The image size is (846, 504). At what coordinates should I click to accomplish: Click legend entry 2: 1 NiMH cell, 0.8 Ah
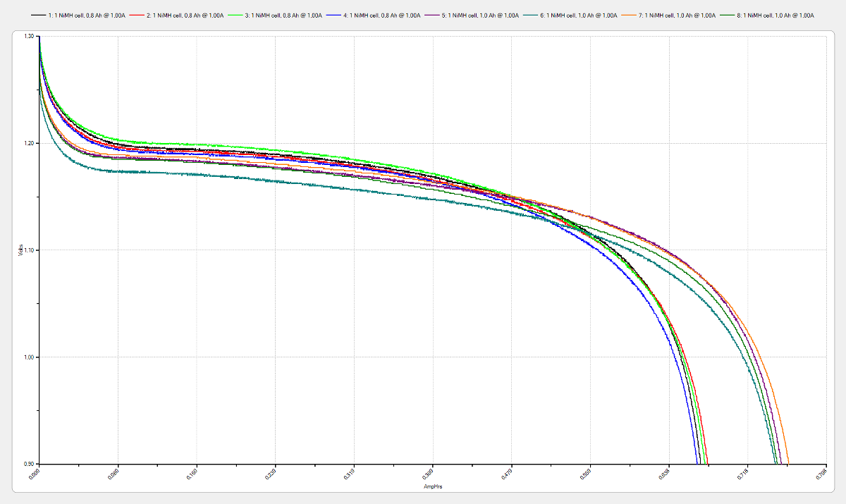[x=184, y=15]
